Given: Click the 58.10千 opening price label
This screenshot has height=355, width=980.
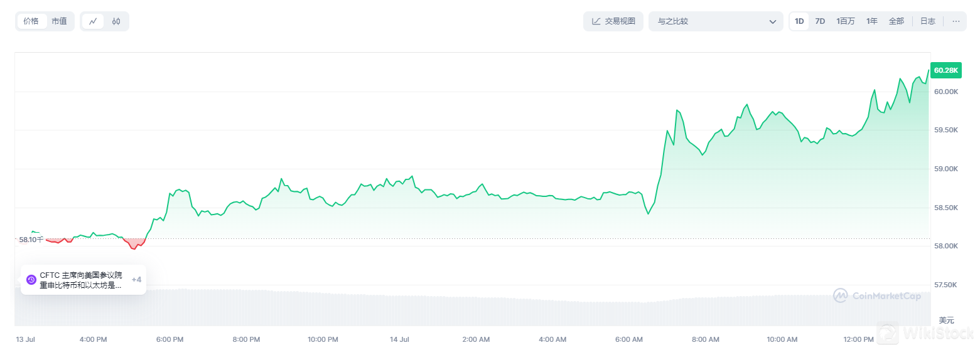Looking at the screenshot, I should tap(31, 239).
